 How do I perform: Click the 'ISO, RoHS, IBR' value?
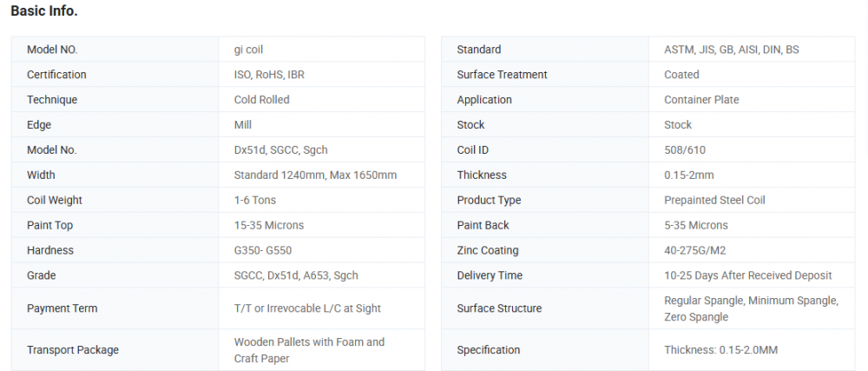tap(269, 75)
